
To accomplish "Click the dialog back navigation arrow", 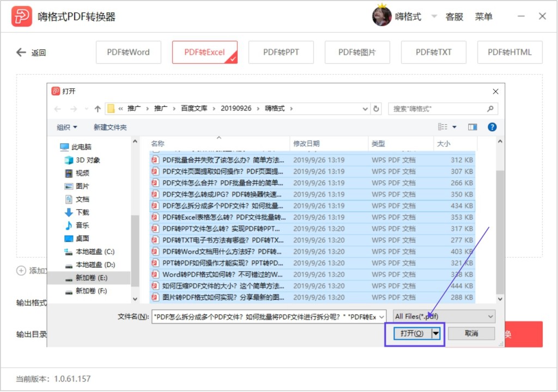I will click(58, 109).
